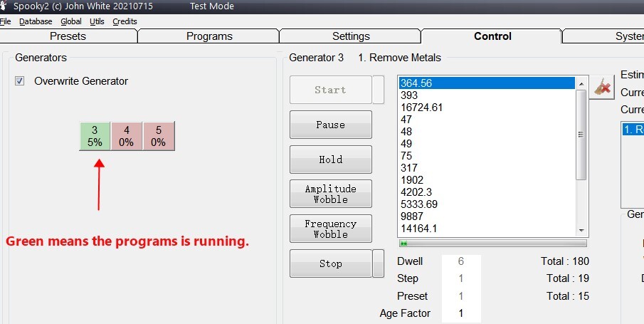Screen dimensions: 644x324
Task: Click the Spooky2 ghost title bar icon
Action: click(x=4, y=6)
